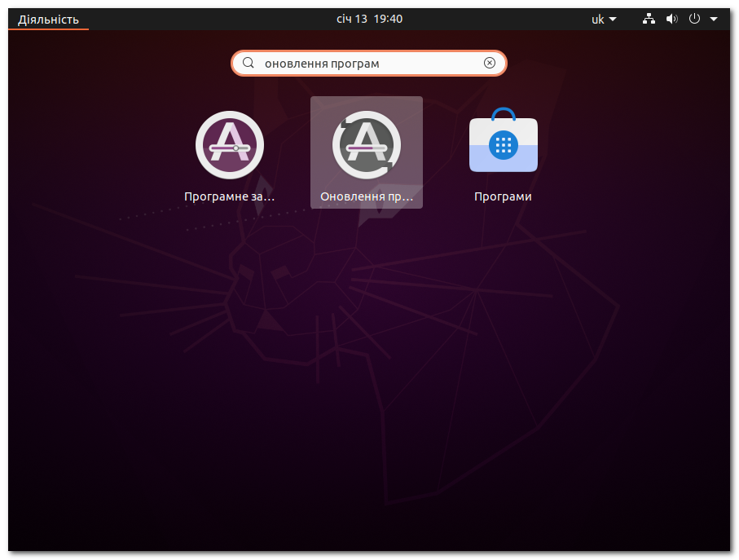Image resolution: width=739 pixels, height=560 pixels.
Task: Click the magnifier icon in search bar
Action: 249,63
